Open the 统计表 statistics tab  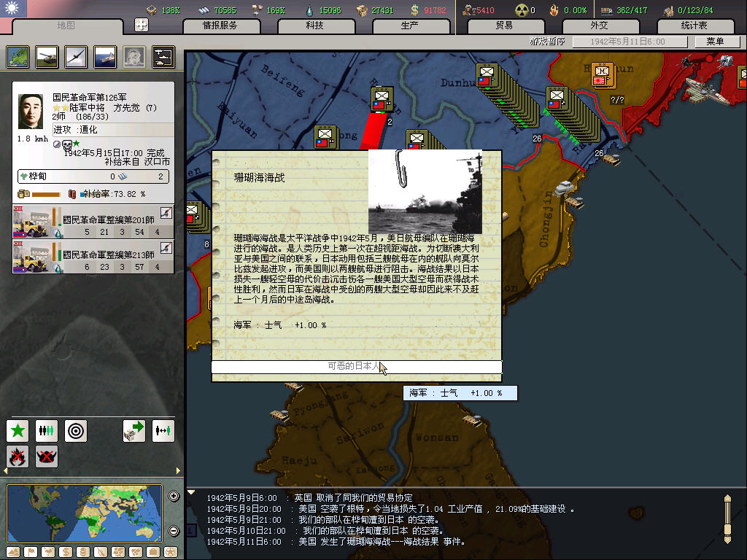pyautogui.click(x=694, y=26)
